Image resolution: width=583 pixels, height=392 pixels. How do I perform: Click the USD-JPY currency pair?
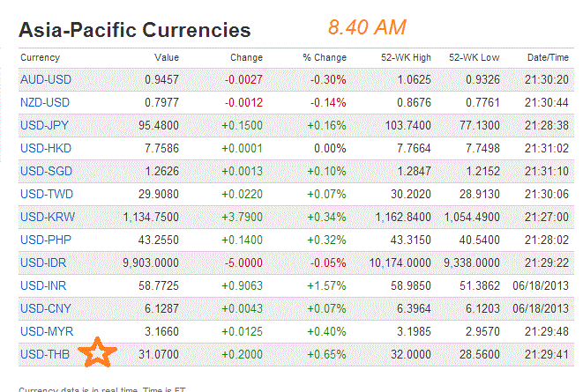pyautogui.click(x=44, y=125)
